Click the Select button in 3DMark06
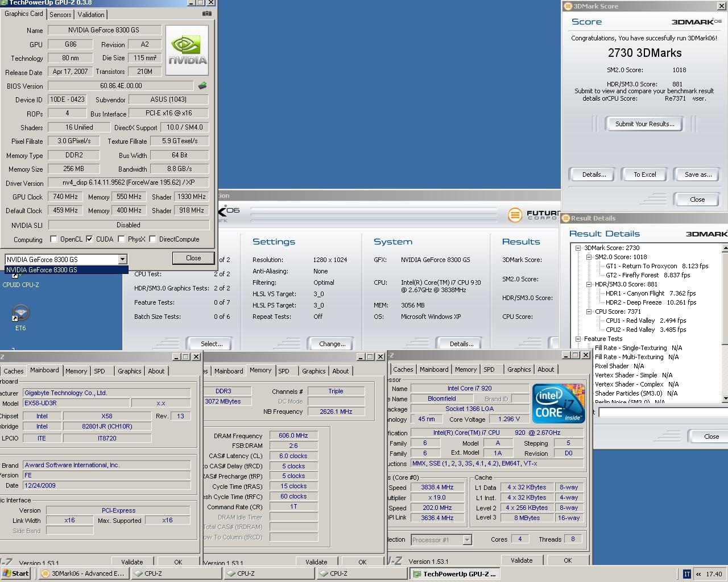The height and width of the screenshot is (582, 728). (212, 344)
